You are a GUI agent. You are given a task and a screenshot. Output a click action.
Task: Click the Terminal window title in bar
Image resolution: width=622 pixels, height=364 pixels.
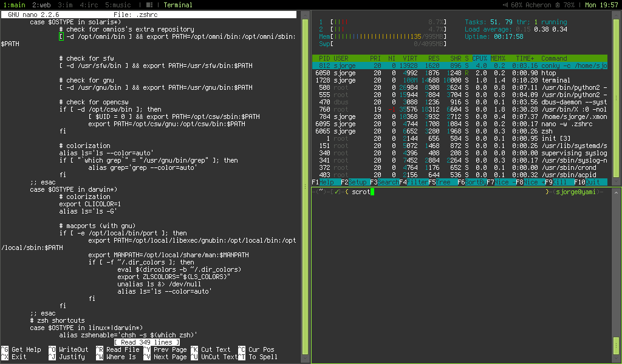pyautogui.click(x=178, y=5)
